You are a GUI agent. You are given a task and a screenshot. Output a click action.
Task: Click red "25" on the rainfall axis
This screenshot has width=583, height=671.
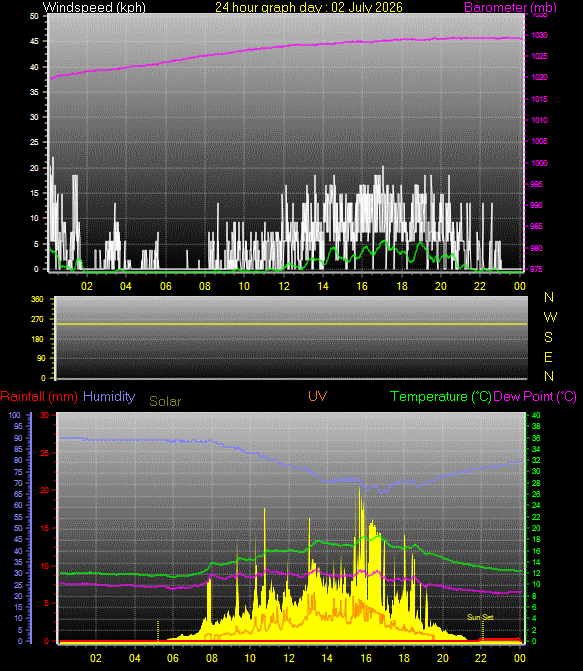click(45, 453)
